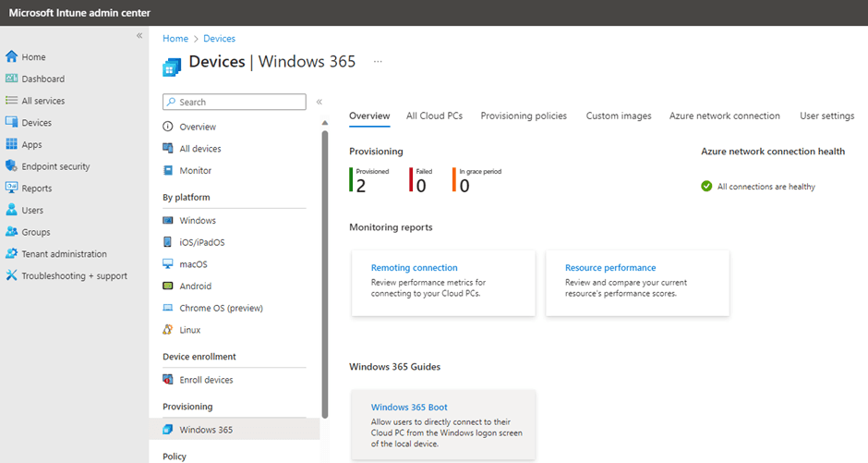This screenshot has height=463, width=868.
Task: Click the Home icon in left navigation
Action: pyautogui.click(x=11, y=56)
